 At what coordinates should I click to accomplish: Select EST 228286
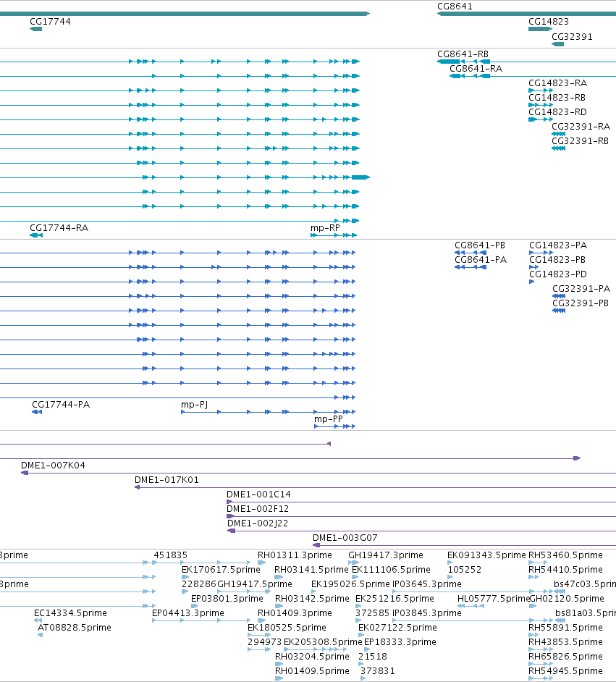click(198, 584)
